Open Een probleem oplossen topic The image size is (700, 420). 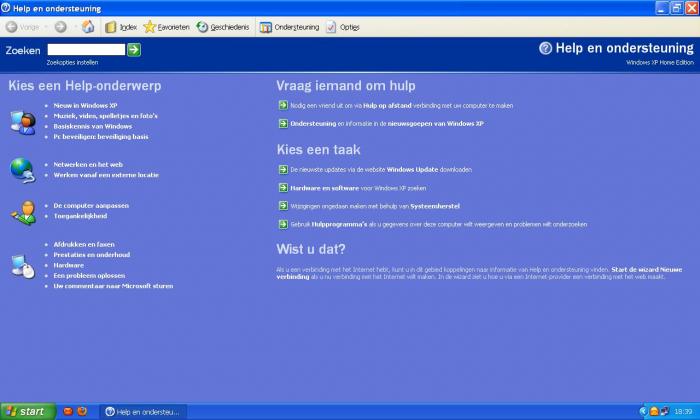[89, 275]
